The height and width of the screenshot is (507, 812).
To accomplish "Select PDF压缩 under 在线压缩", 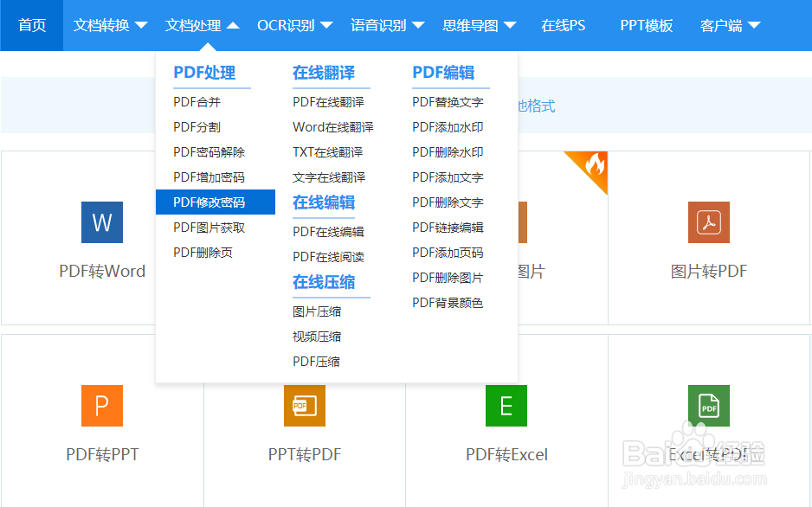I will [316, 361].
